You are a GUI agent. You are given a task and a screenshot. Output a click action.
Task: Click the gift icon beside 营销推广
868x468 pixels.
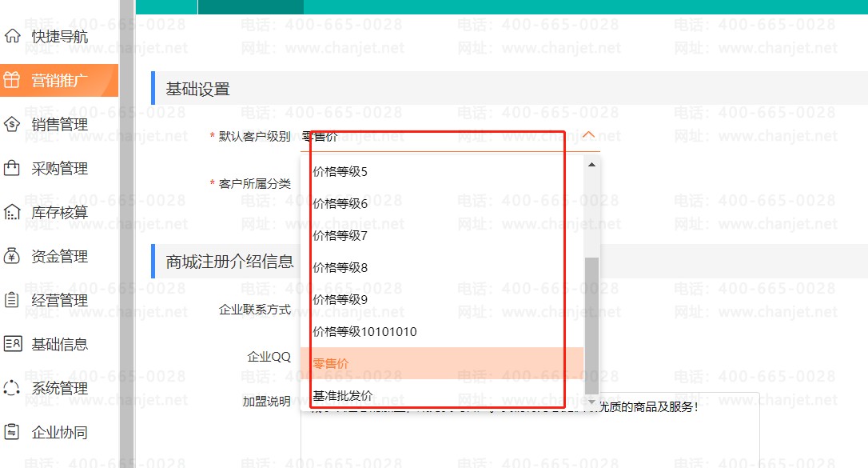coord(12,80)
